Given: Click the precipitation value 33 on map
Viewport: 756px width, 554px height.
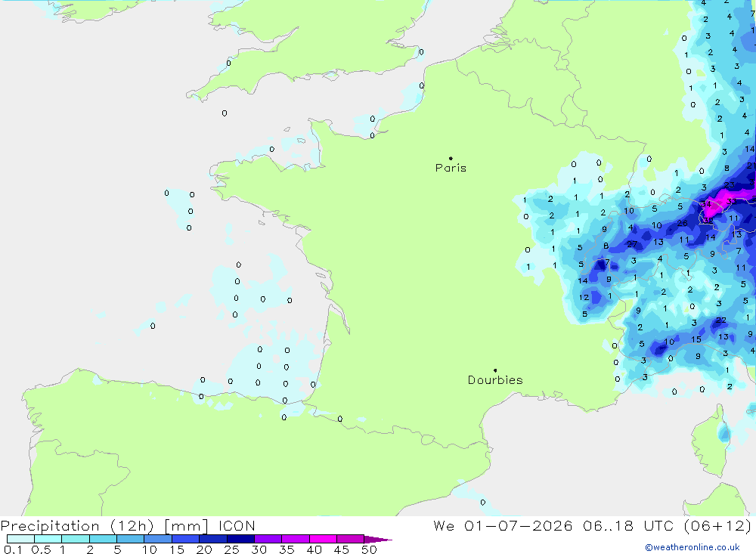Looking at the screenshot, I should [731, 201].
